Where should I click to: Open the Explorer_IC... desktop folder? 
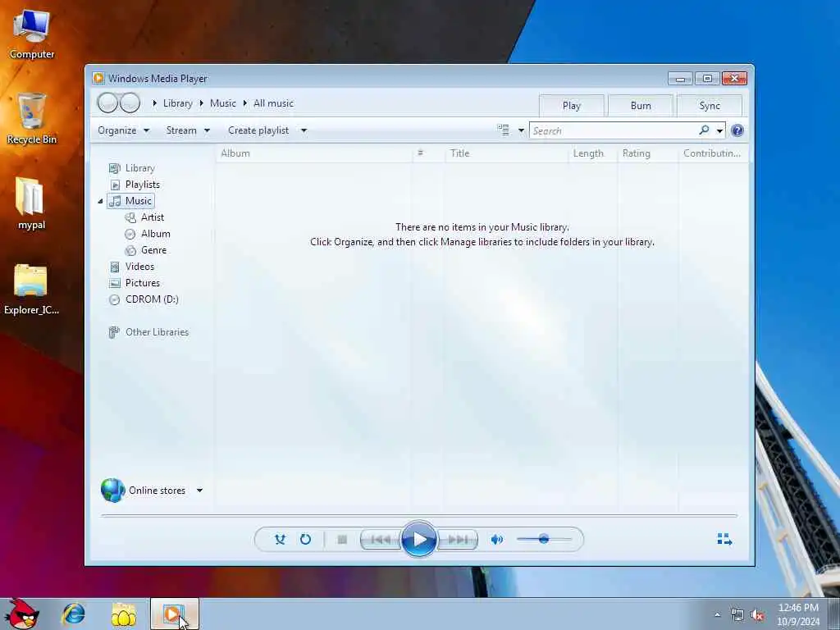[x=31, y=290]
